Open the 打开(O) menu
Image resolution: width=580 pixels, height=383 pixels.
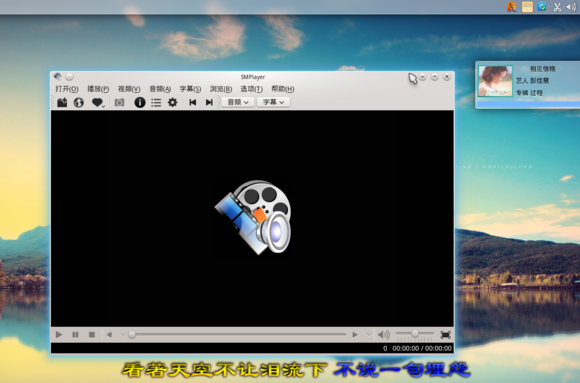(x=67, y=89)
